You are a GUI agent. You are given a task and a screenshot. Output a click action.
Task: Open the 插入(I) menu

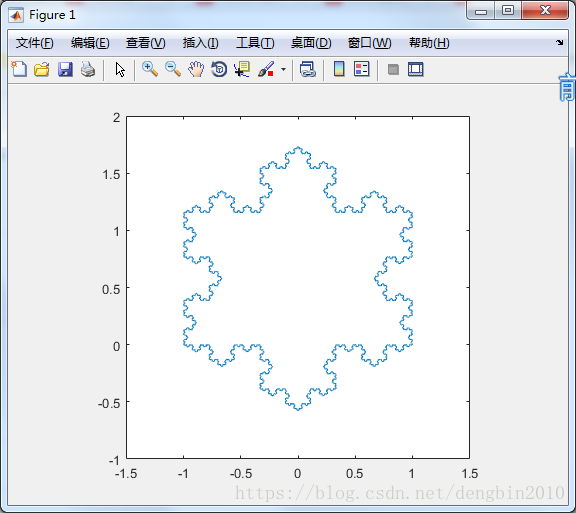(x=201, y=43)
